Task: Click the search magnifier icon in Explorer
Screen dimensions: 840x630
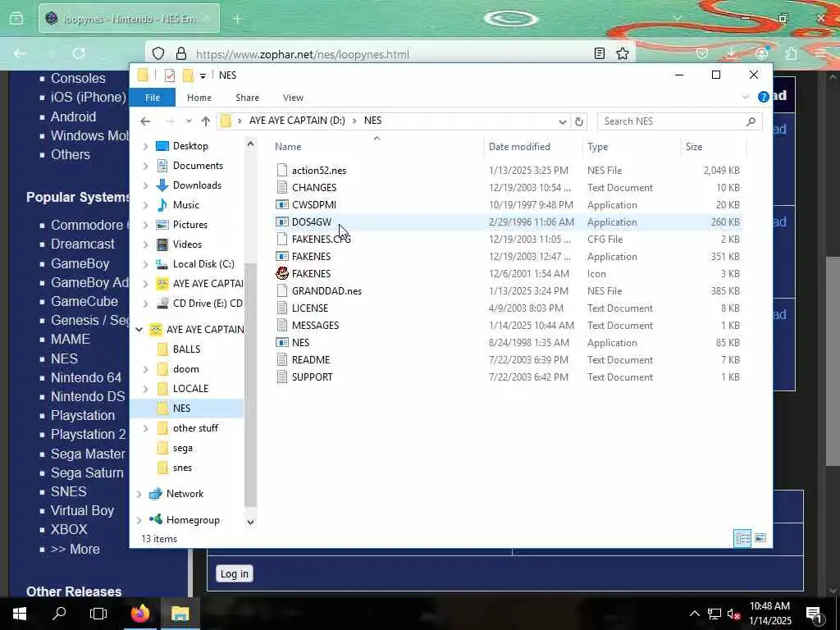Action: tap(751, 121)
